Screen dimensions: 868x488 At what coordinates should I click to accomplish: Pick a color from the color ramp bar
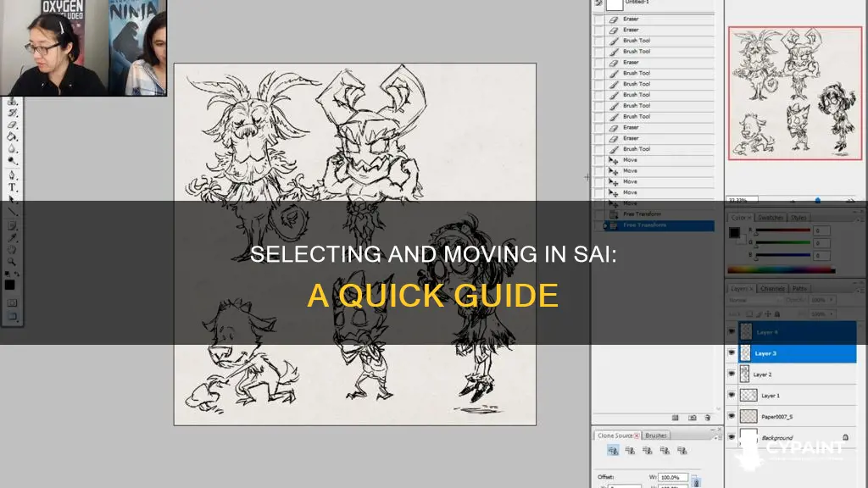pos(781,270)
